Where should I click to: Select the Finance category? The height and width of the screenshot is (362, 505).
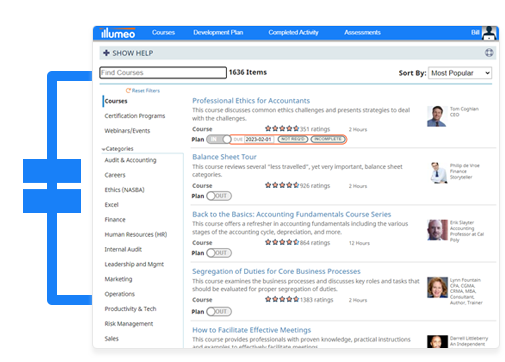(x=115, y=219)
